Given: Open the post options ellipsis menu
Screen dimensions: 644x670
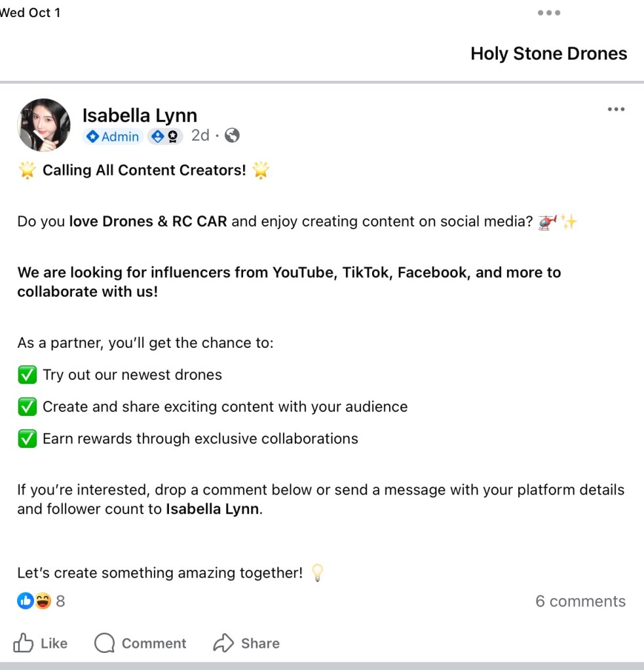Looking at the screenshot, I should pos(616,109).
